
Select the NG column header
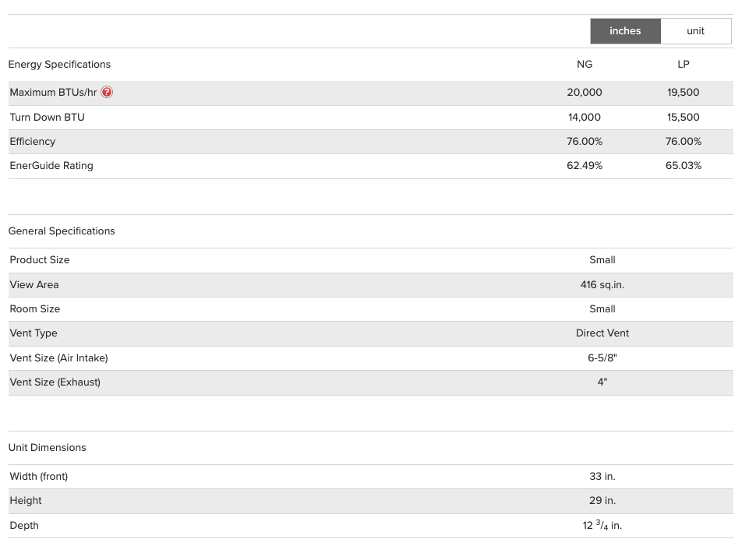(585, 65)
